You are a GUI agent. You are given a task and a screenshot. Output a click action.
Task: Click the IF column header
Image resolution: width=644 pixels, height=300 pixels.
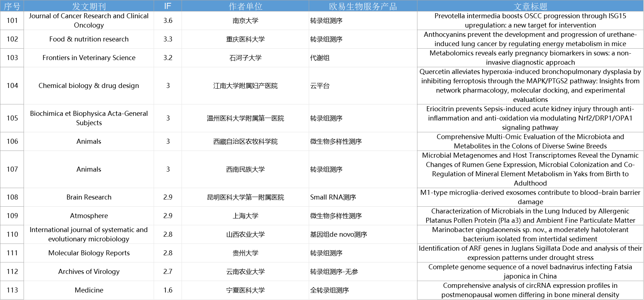click(x=168, y=6)
